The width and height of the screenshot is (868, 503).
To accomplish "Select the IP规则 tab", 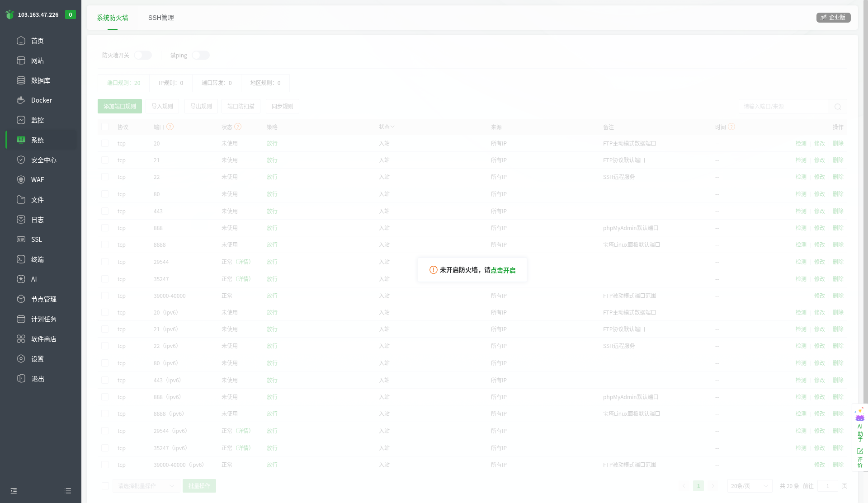I will pyautogui.click(x=171, y=83).
